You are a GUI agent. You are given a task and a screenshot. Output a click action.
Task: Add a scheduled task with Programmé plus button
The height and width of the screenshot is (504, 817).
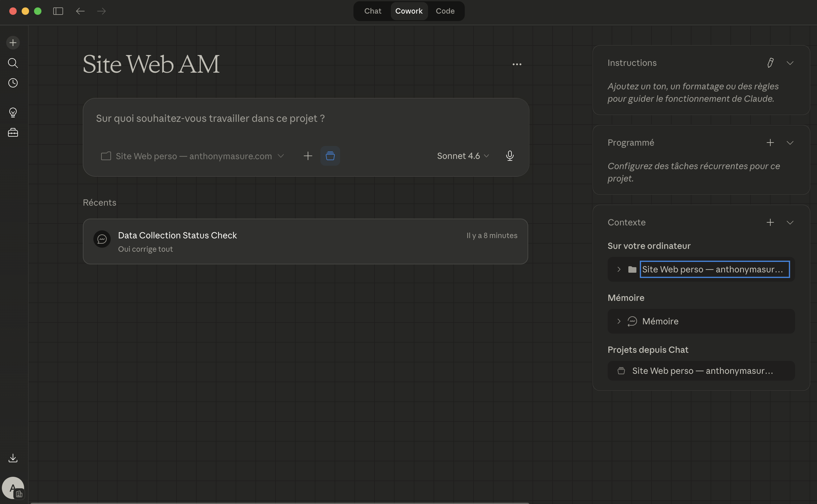[x=770, y=143]
